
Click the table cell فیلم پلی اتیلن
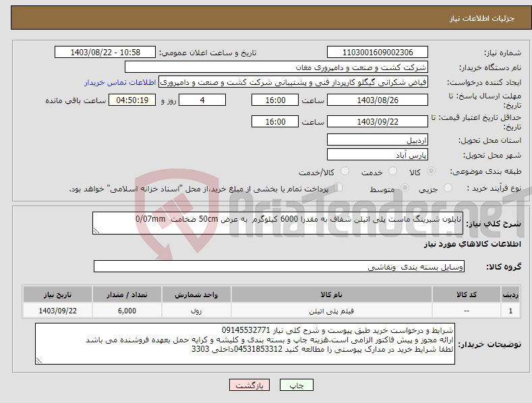pyautogui.click(x=332, y=311)
